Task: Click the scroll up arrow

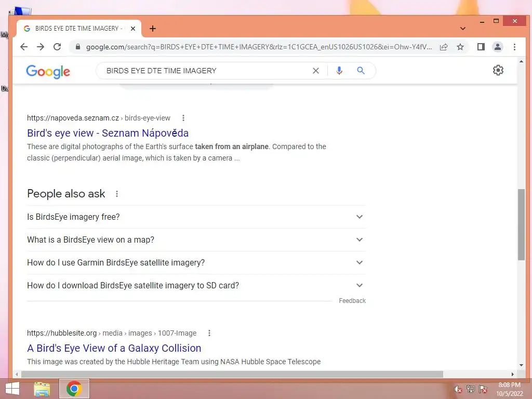Action: click(521, 61)
